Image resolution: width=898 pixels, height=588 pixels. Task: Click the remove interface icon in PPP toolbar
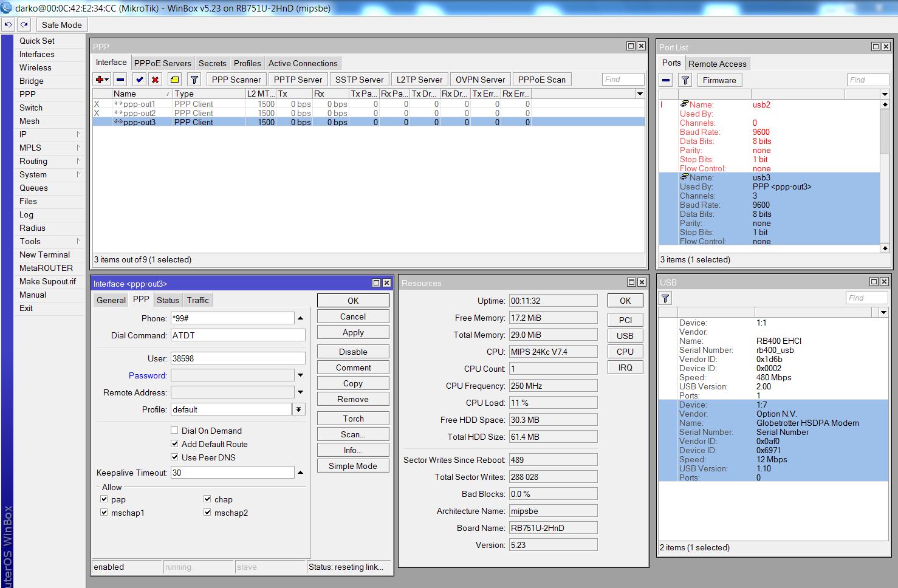(119, 79)
